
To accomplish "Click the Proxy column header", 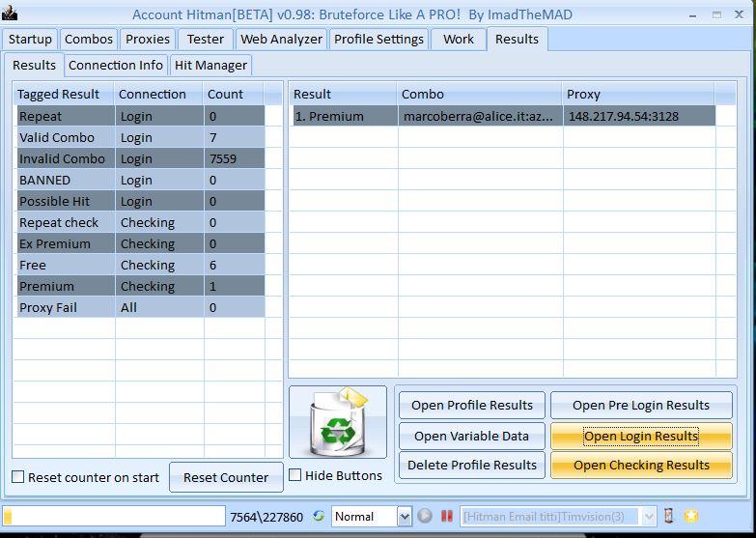I will click(638, 94).
